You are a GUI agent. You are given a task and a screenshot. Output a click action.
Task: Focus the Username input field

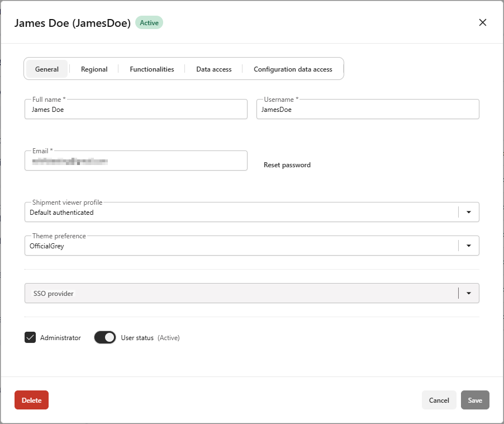coord(368,110)
